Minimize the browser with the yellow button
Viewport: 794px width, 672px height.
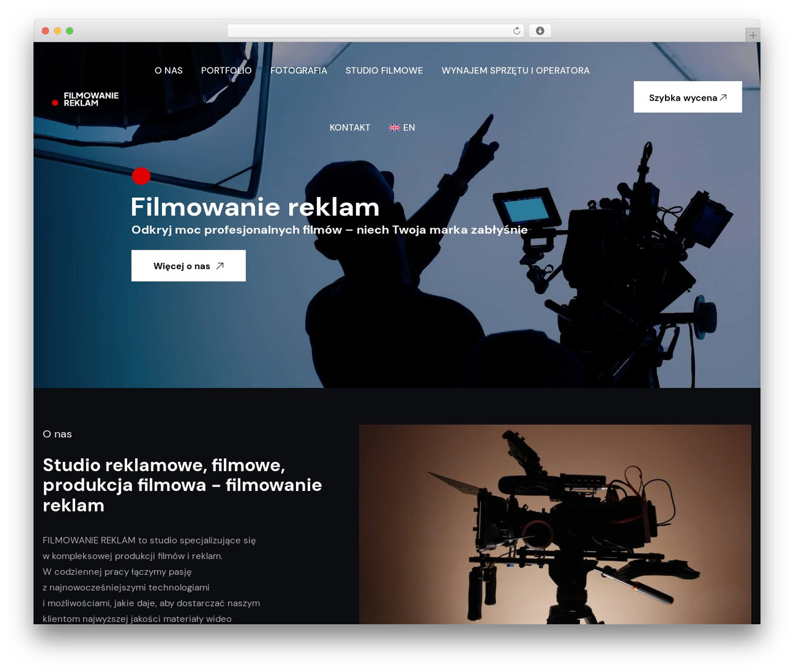tap(58, 31)
